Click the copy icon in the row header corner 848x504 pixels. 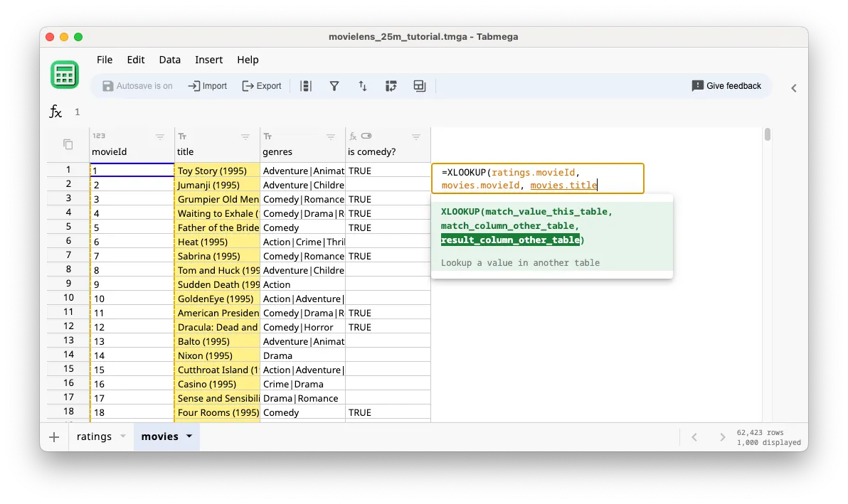tap(67, 144)
